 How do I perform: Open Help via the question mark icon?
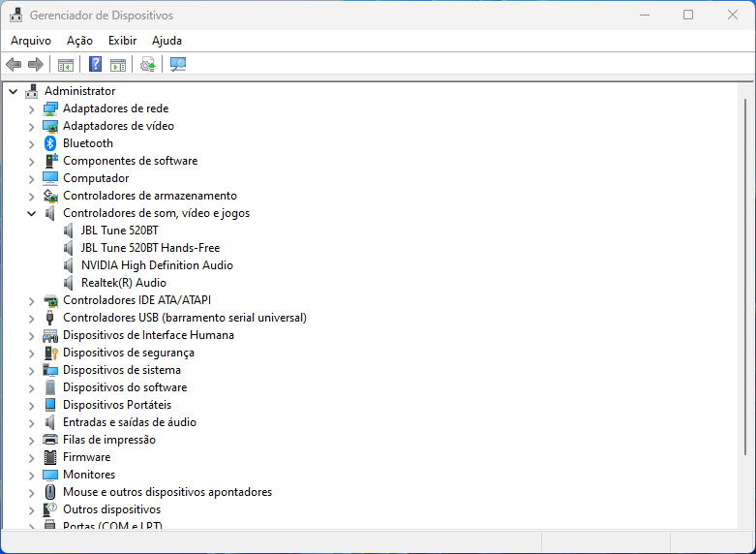click(96, 64)
